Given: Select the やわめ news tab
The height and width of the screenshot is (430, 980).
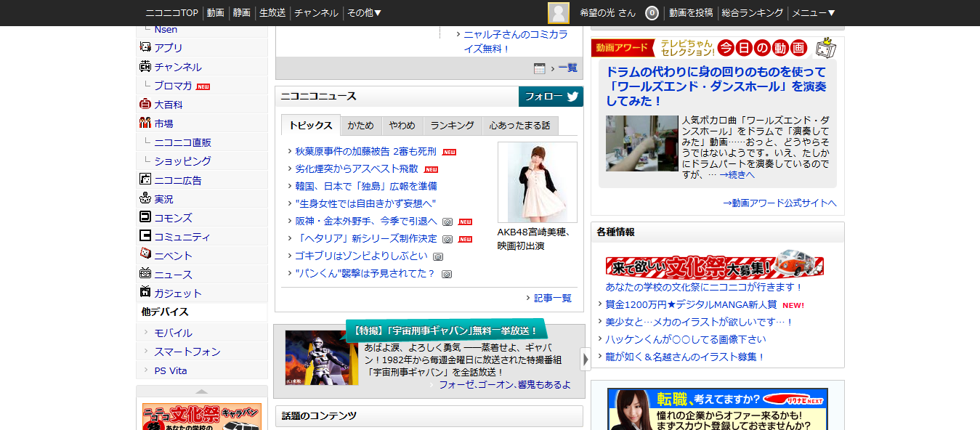Looking at the screenshot, I should click(402, 126).
